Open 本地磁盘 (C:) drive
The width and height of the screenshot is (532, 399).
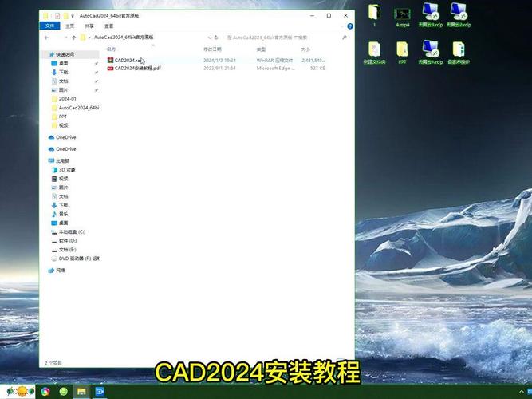point(72,231)
